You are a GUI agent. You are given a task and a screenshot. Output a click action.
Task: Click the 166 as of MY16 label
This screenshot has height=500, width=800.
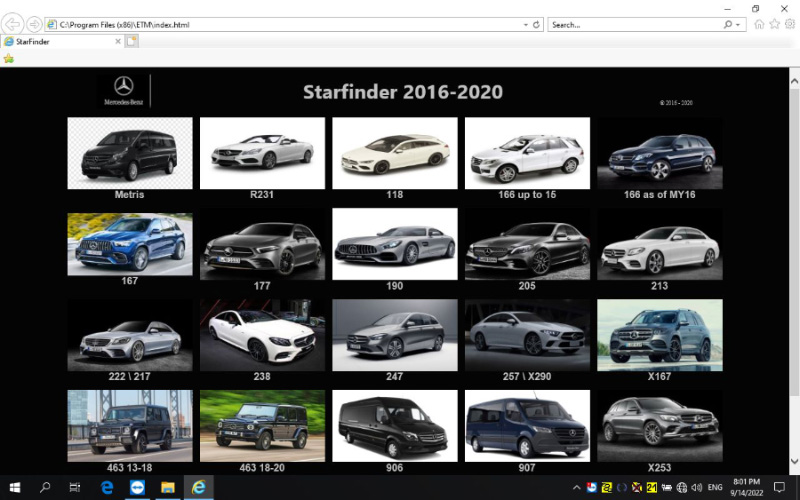pyautogui.click(x=659, y=194)
